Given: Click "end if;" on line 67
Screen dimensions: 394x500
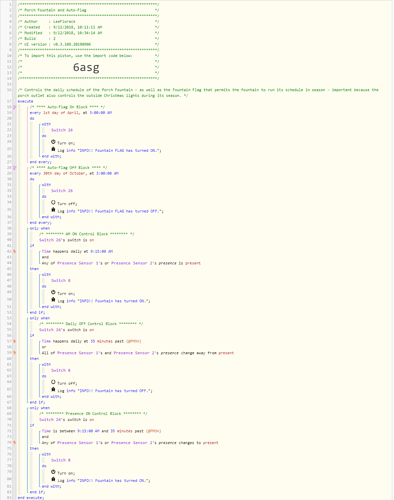Looking at the screenshot, I should coord(37,402).
